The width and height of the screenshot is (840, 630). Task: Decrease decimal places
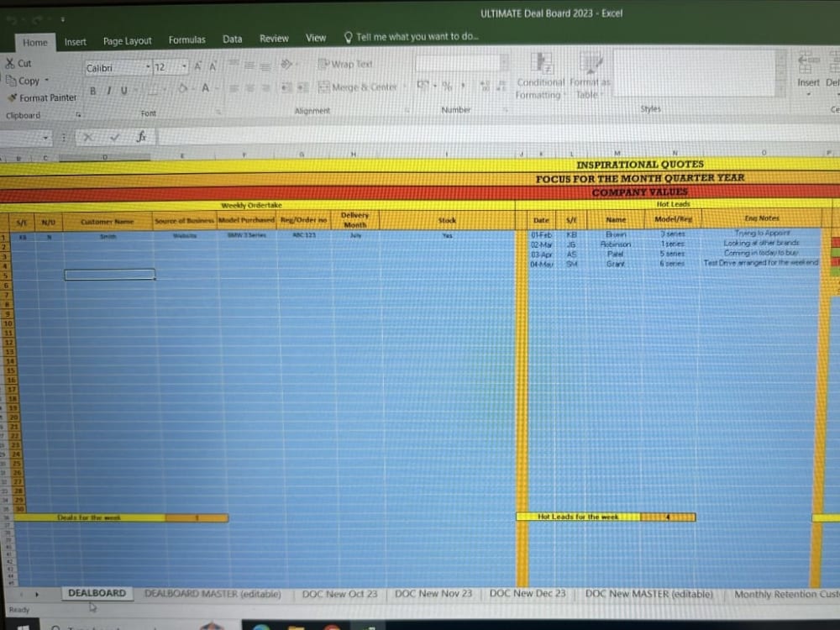[x=501, y=86]
